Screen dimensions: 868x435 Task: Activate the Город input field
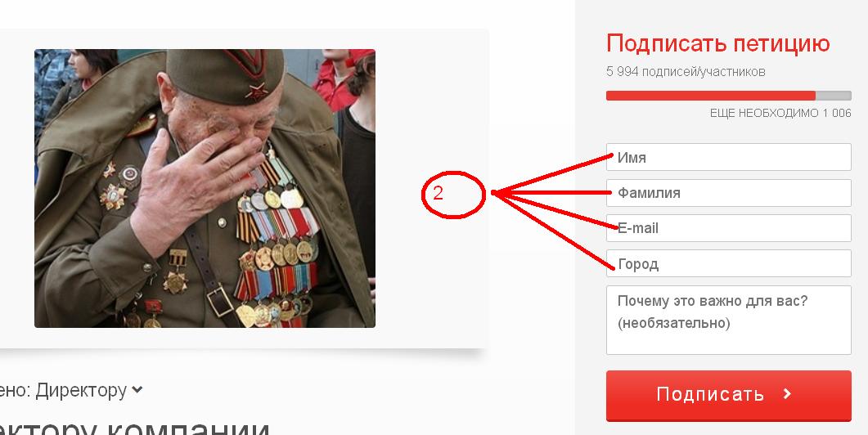pyautogui.click(x=728, y=263)
